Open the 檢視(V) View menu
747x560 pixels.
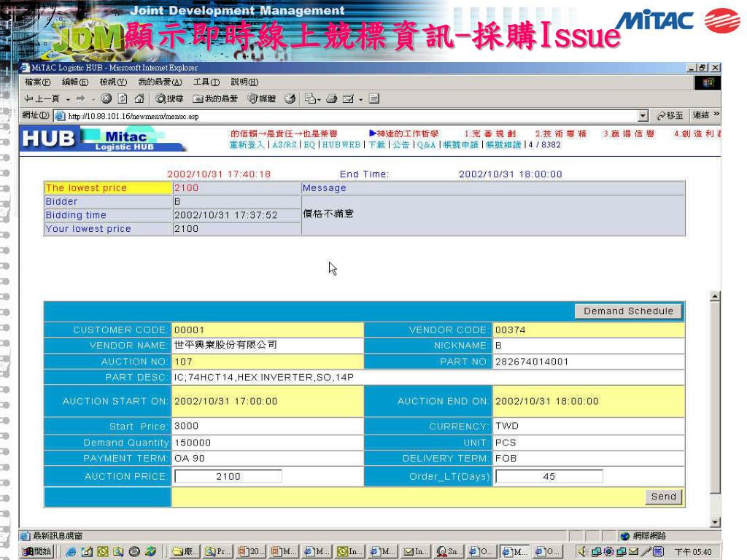(x=113, y=82)
